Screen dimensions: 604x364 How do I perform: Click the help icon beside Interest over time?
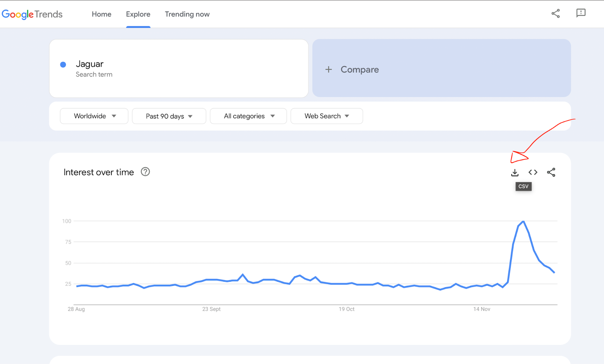coord(145,172)
